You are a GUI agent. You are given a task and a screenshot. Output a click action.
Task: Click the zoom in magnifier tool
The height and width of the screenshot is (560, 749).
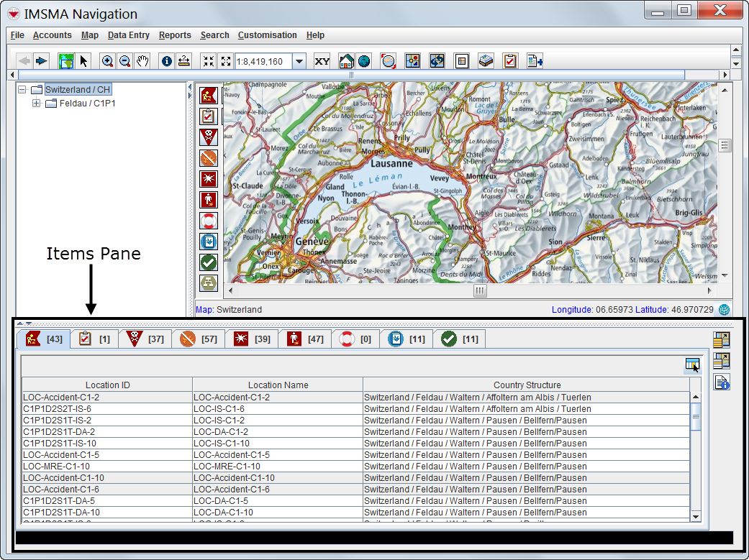click(x=107, y=61)
